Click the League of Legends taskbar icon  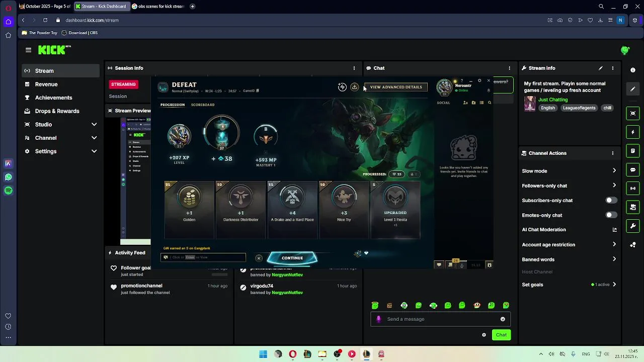point(366,354)
